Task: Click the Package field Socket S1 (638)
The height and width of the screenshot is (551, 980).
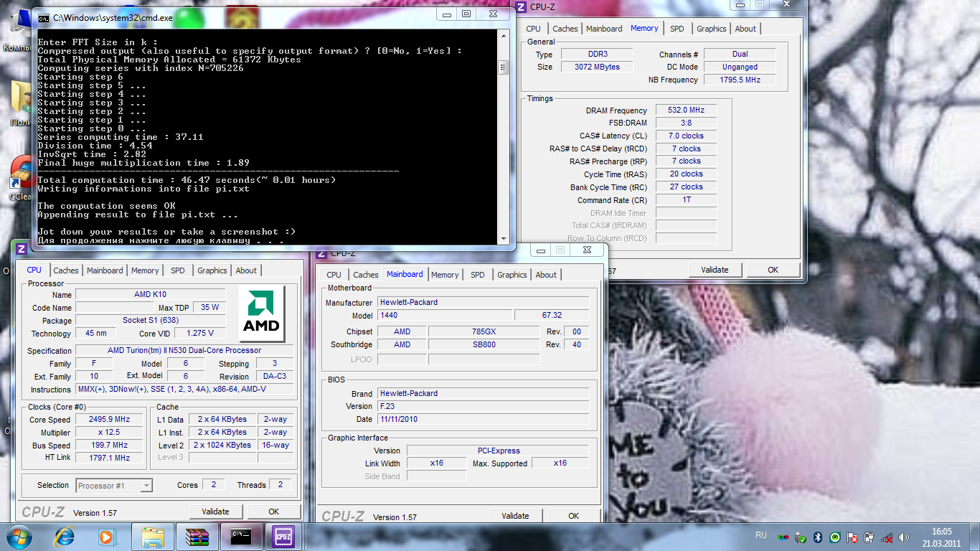Action: (x=151, y=321)
